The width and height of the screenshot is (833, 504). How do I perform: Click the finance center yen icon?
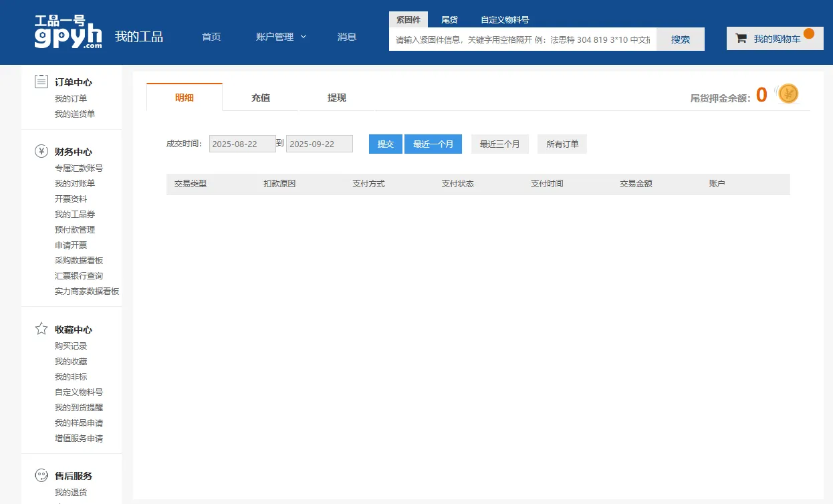tap(41, 151)
